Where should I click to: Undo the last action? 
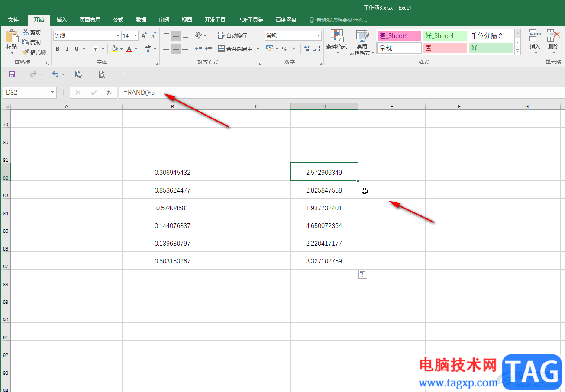pos(55,74)
